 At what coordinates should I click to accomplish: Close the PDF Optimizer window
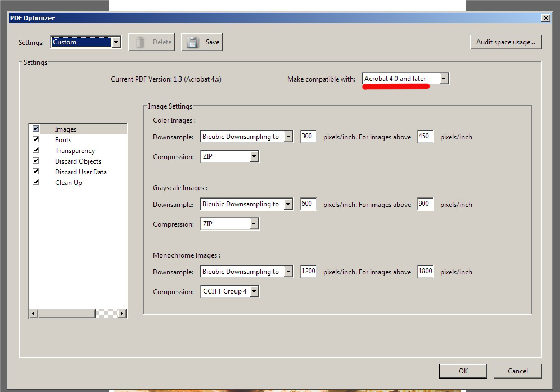click(x=546, y=18)
